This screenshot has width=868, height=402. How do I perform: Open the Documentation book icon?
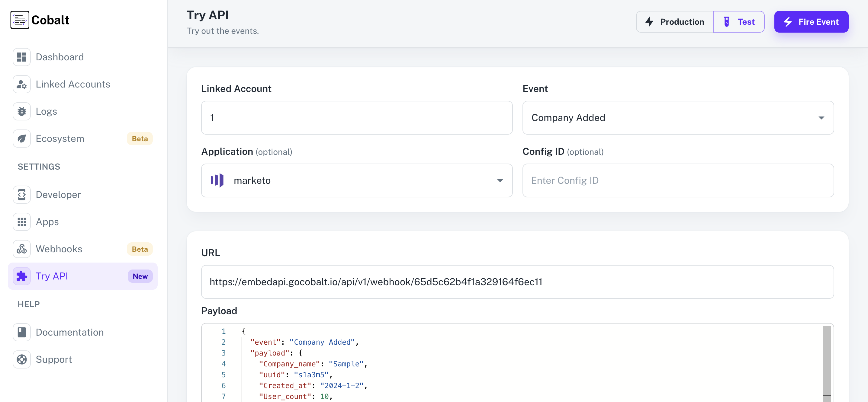tap(21, 332)
